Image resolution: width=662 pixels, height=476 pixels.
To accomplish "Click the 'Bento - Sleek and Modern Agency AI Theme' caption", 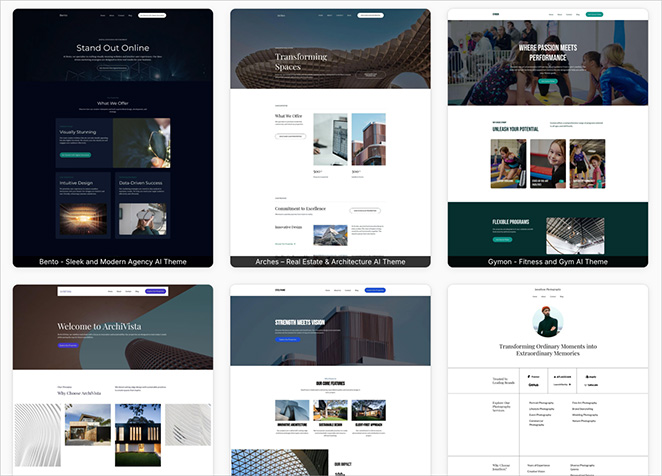I will (x=113, y=261).
